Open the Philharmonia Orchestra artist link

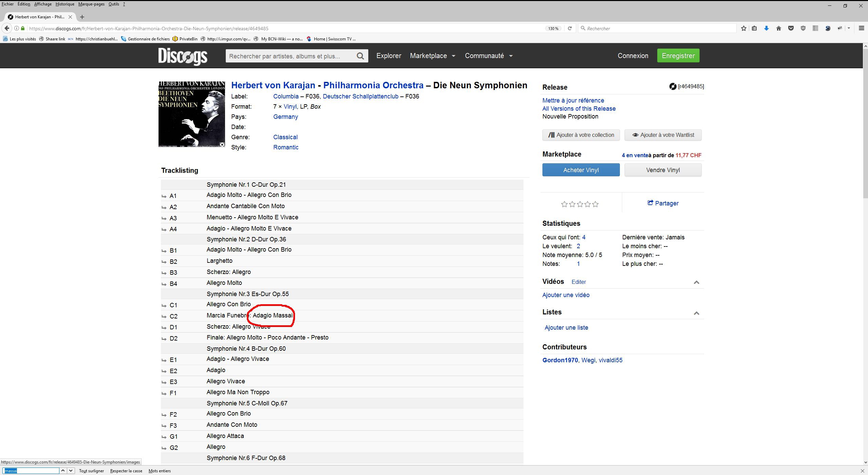[x=373, y=85]
